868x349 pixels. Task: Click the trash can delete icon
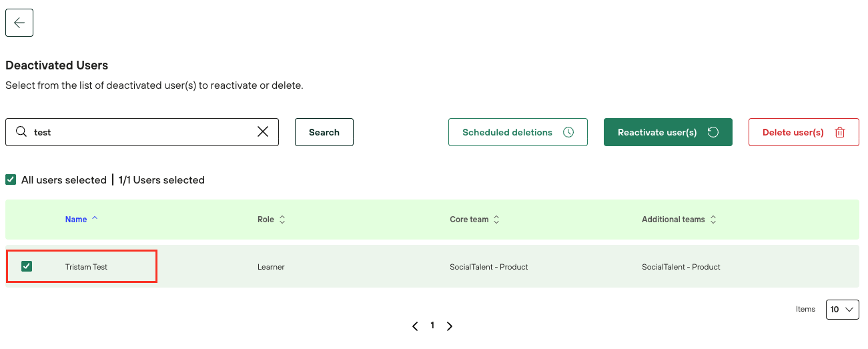840,132
